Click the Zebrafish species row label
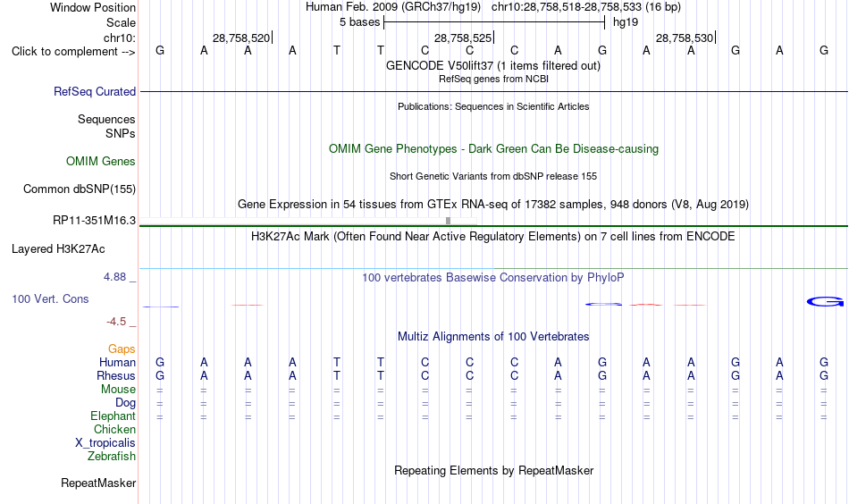This screenshot has width=849, height=504. coord(112,456)
